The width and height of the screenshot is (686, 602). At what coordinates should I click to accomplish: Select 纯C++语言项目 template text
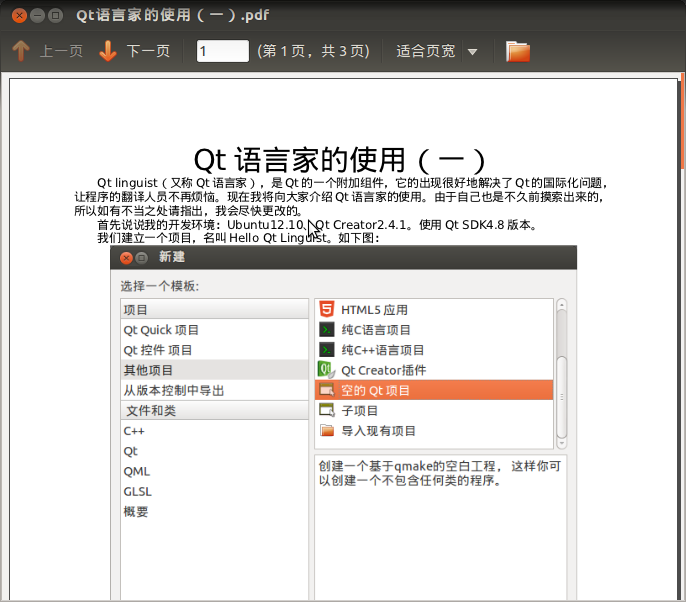click(x=383, y=350)
